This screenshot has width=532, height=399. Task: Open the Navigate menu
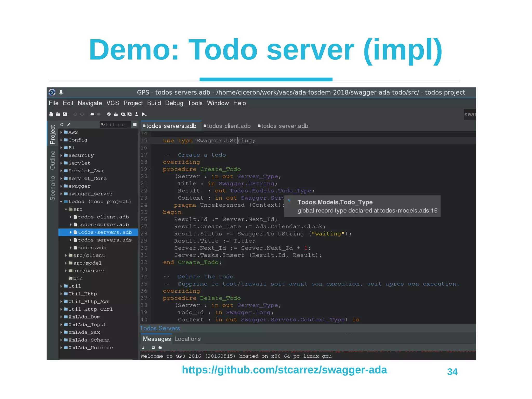coord(90,103)
